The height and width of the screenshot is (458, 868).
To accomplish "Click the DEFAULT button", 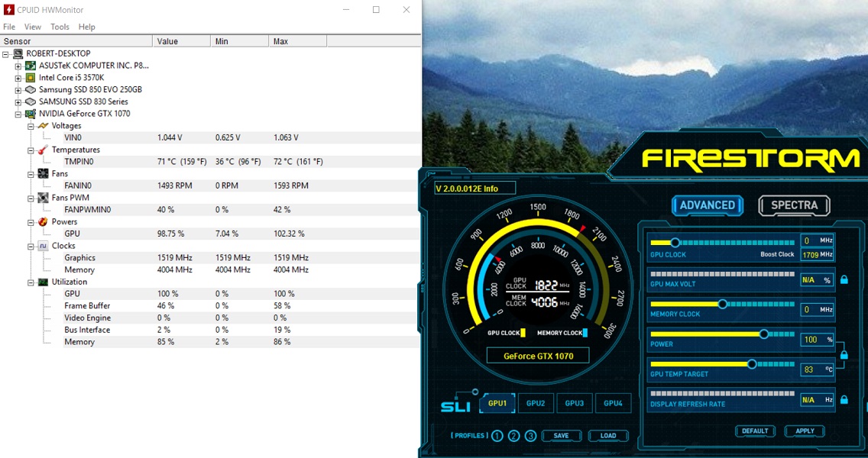I will point(755,431).
